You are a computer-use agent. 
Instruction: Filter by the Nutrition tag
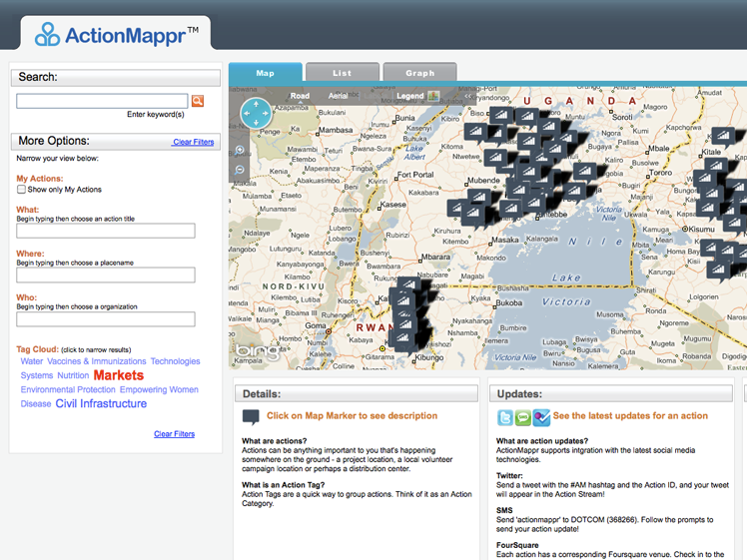point(73,375)
